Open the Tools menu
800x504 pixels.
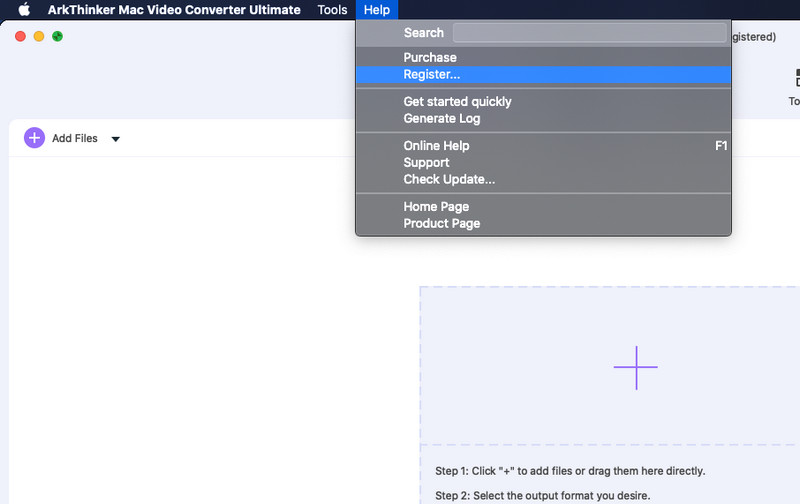tap(332, 10)
